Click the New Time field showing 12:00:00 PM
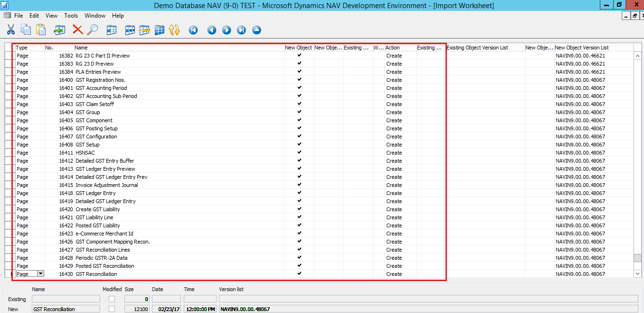The width and height of the screenshot is (644, 313). click(x=200, y=309)
